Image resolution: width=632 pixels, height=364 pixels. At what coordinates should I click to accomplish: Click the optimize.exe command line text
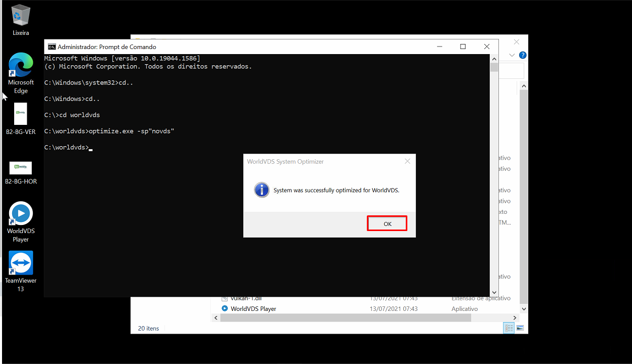coord(109,131)
